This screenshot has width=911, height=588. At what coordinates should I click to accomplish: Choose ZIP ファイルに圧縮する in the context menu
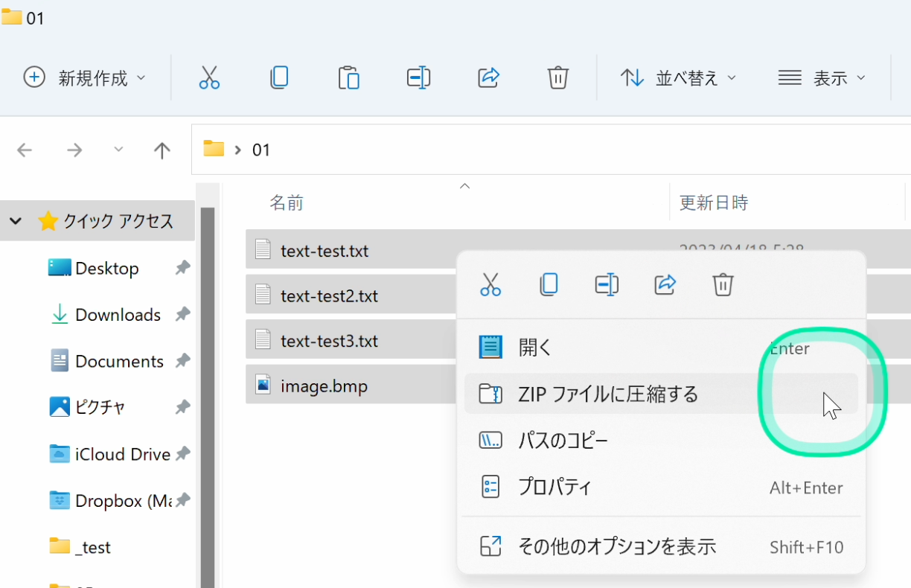pyautogui.click(x=661, y=394)
